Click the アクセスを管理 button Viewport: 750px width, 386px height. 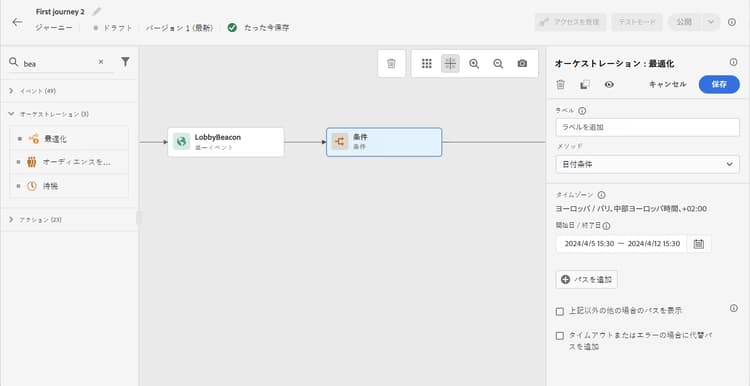571,22
